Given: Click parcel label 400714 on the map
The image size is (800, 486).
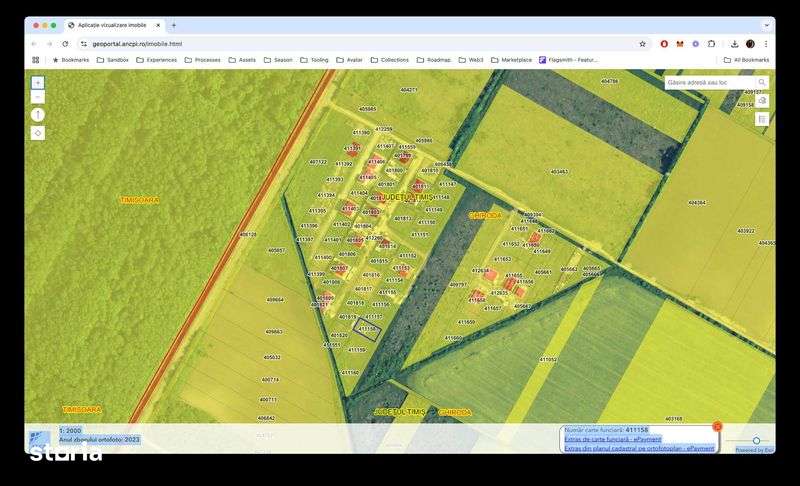Looking at the screenshot, I should point(270,379).
